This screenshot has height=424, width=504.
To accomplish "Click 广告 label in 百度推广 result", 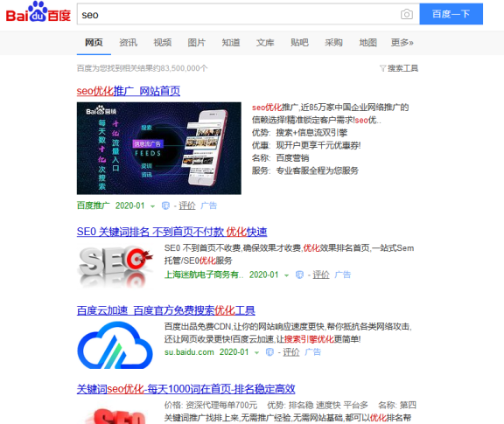I will [x=209, y=205].
